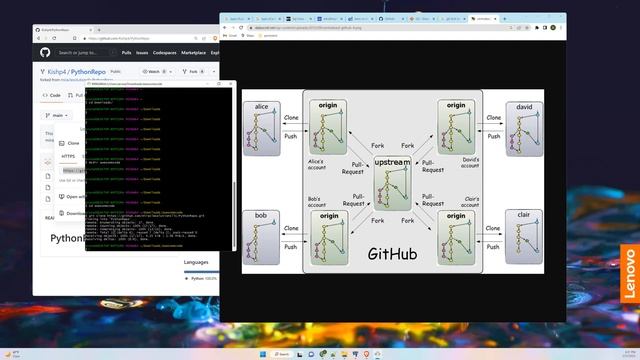
Task: Open the PythonRepo repository link
Action: click(88, 72)
